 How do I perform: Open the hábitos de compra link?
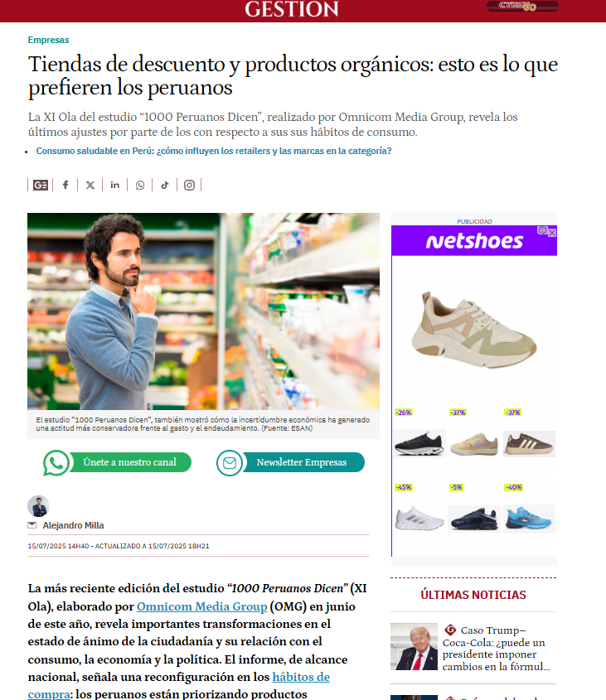coord(179,685)
